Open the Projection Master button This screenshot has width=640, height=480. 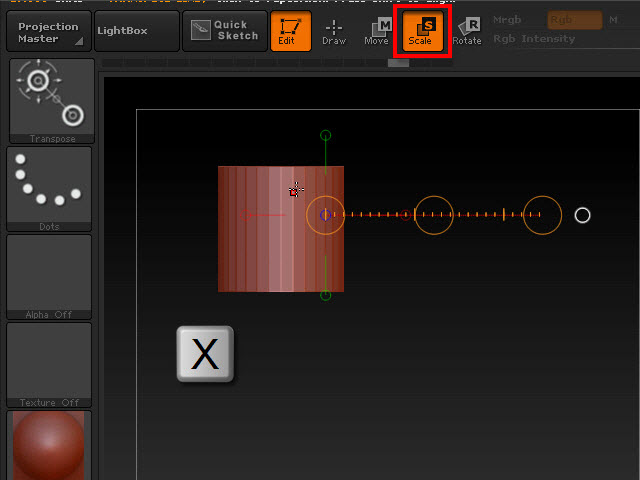tap(49, 31)
